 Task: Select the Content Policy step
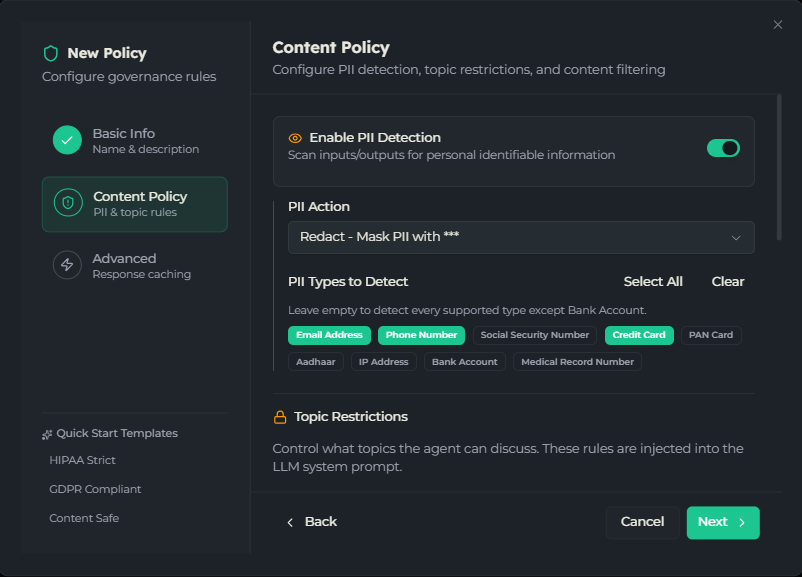coord(135,204)
